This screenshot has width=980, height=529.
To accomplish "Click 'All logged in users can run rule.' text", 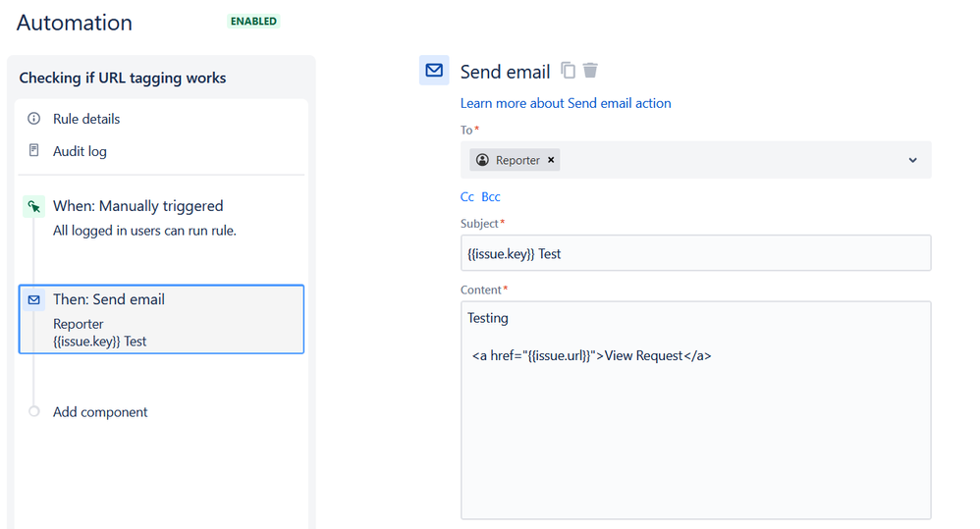I will 144,231.
